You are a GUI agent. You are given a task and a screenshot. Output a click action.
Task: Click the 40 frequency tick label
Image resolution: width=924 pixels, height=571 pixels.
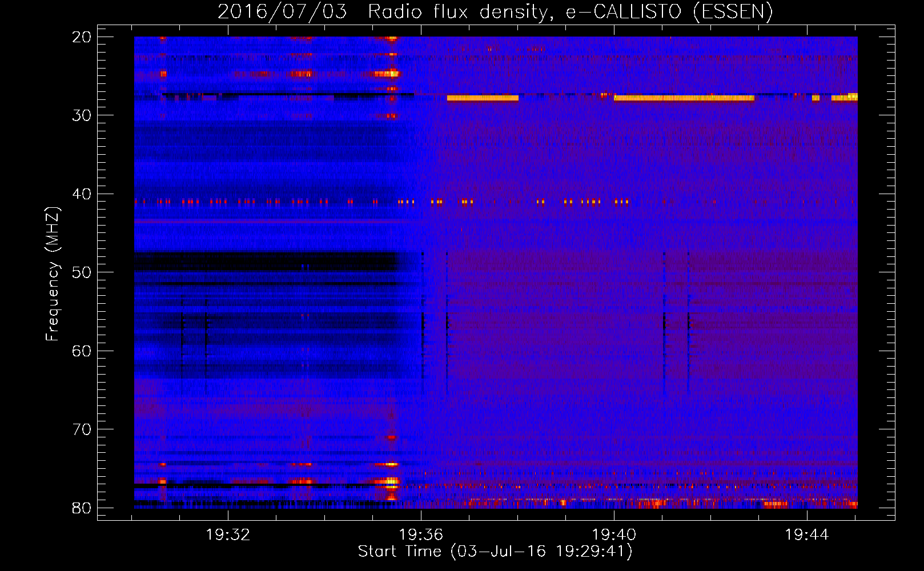coord(82,194)
